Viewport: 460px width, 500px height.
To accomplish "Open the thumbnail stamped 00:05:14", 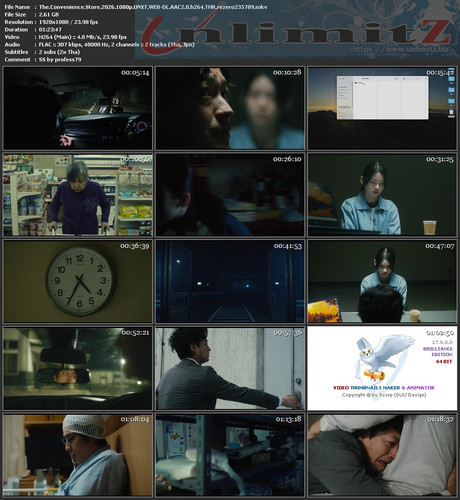I will (x=78, y=108).
